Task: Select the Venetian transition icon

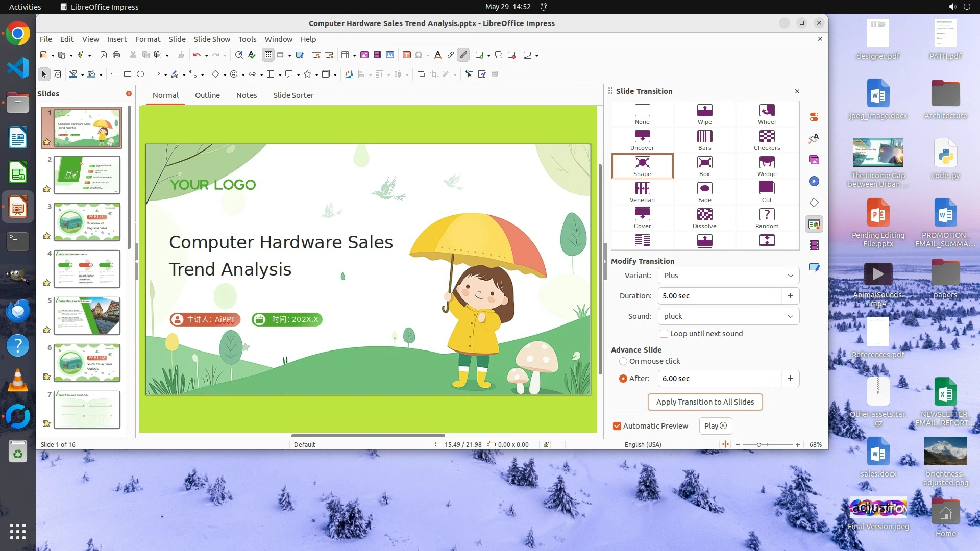Action: tap(642, 189)
